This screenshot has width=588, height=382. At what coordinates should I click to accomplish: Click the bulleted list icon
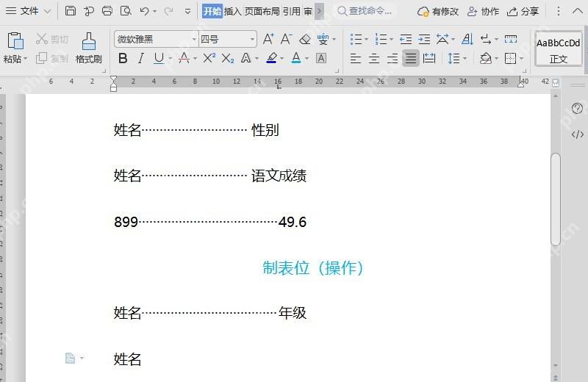[x=356, y=39]
